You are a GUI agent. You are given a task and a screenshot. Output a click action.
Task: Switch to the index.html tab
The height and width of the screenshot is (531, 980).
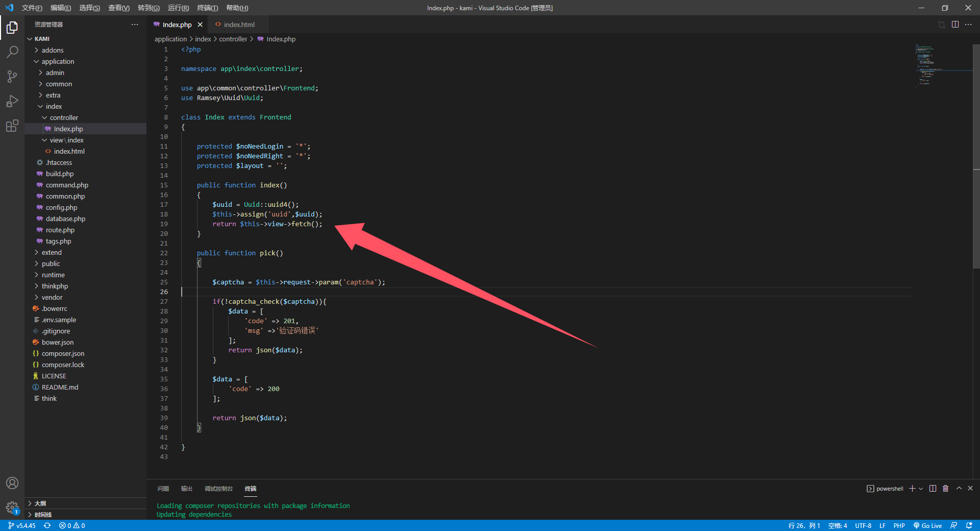[x=238, y=24]
